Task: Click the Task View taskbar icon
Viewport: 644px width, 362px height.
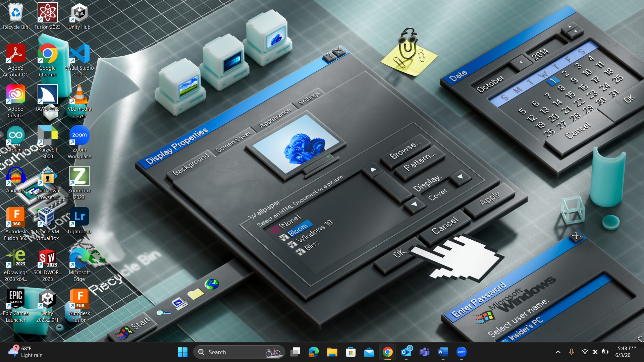Action: (x=295, y=352)
